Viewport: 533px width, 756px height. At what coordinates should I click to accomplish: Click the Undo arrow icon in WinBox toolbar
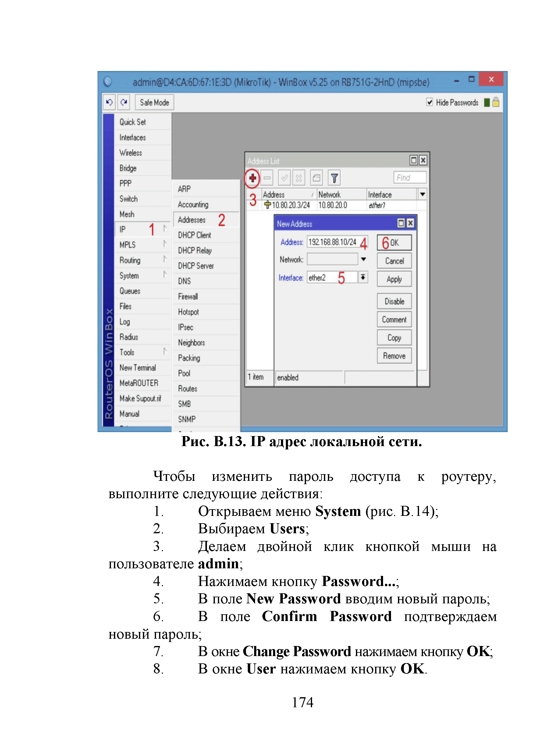pos(109,102)
